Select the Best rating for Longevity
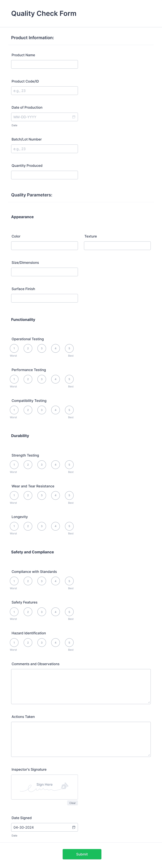This screenshot has width=162, height=868. tap(69, 526)
